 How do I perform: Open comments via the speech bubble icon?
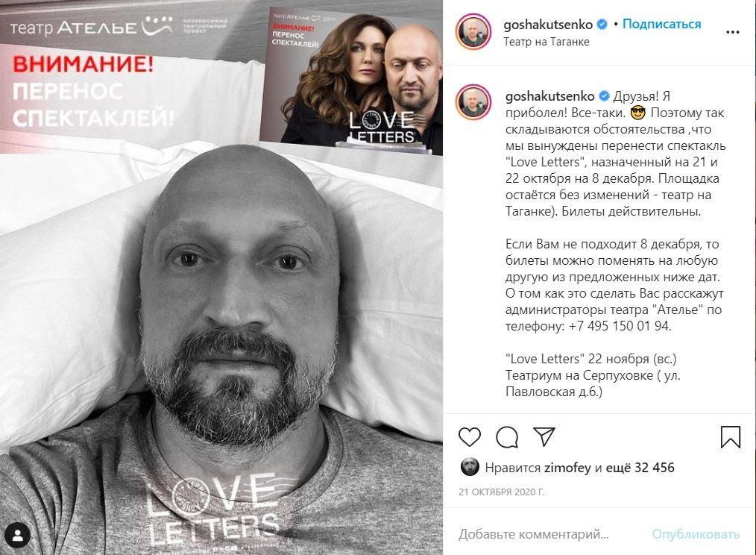507,437
